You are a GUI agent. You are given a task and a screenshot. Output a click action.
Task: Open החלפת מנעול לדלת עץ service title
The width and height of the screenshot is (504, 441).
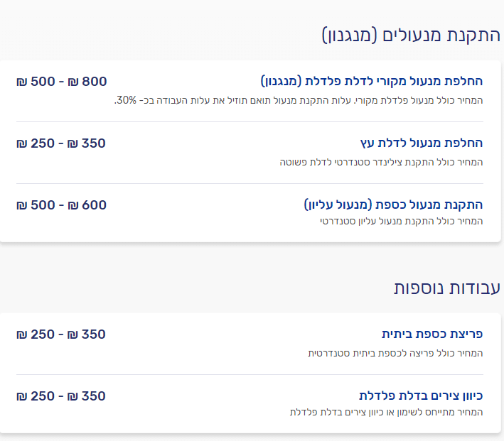pyautogui.click(x=422, y=143)
